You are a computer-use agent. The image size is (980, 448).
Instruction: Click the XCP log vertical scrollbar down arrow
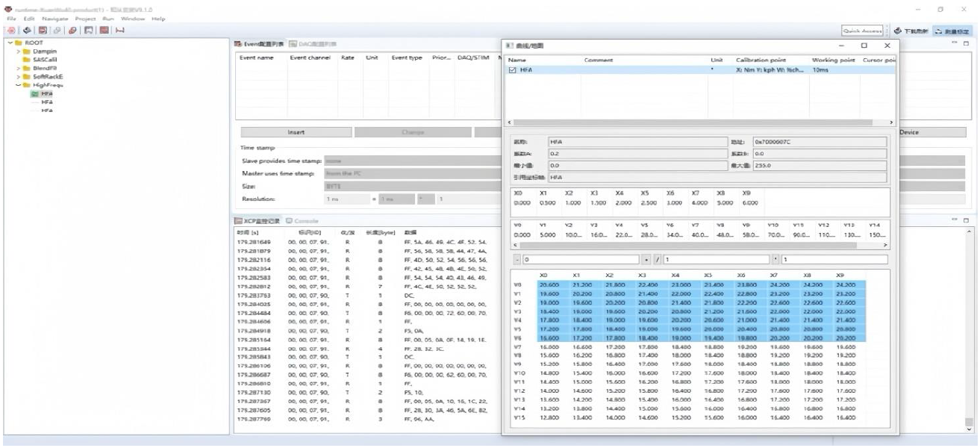click(970, 429)
